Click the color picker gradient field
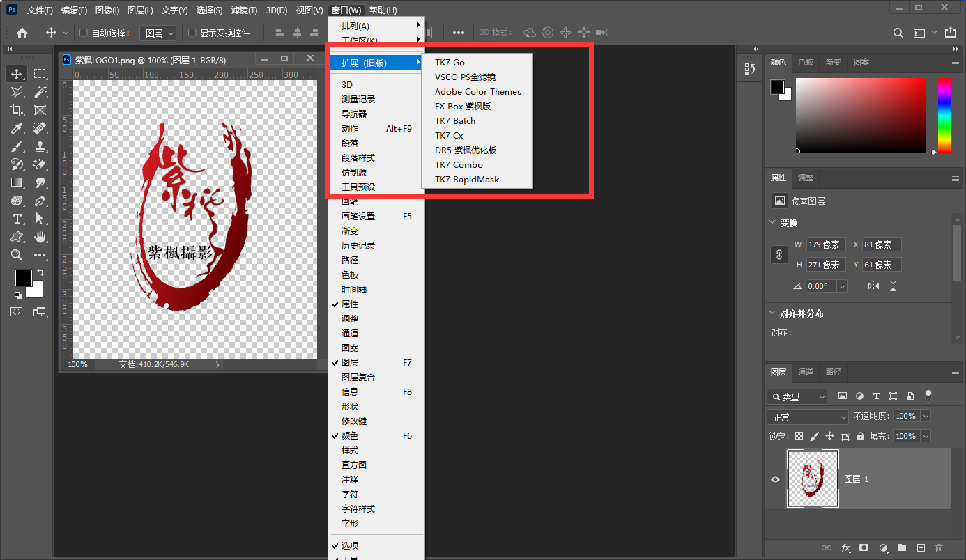 [861, 115]
